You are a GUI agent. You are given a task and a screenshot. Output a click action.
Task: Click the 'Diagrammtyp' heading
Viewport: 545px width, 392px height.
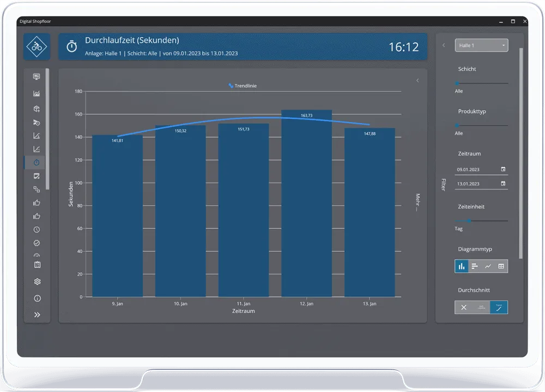[475, 249]
